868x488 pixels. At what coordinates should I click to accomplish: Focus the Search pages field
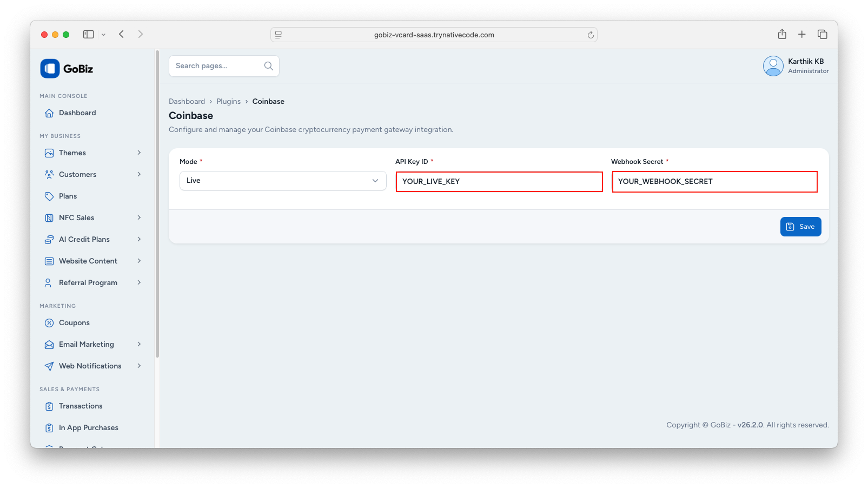(x=224, y=66)
